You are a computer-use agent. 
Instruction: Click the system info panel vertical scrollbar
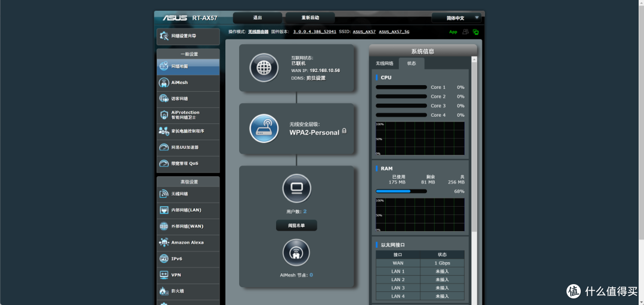474,148
